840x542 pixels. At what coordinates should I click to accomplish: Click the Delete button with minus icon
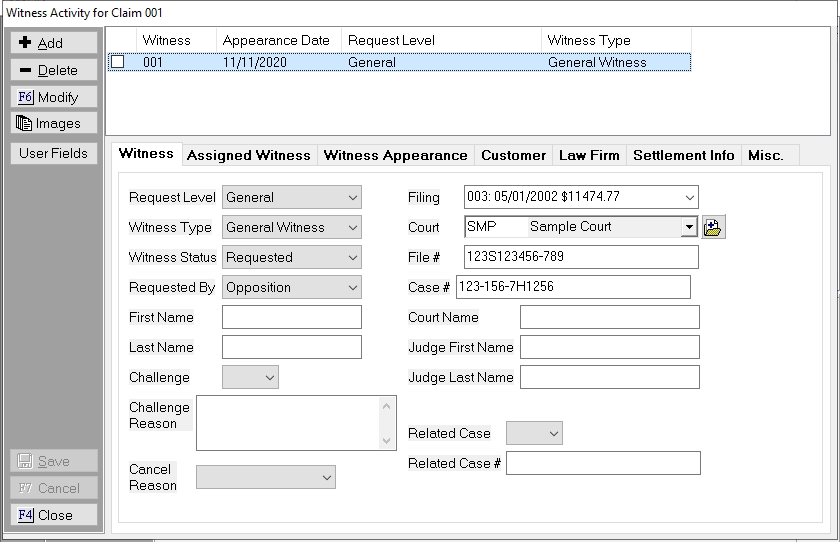(x=54, y=70)
